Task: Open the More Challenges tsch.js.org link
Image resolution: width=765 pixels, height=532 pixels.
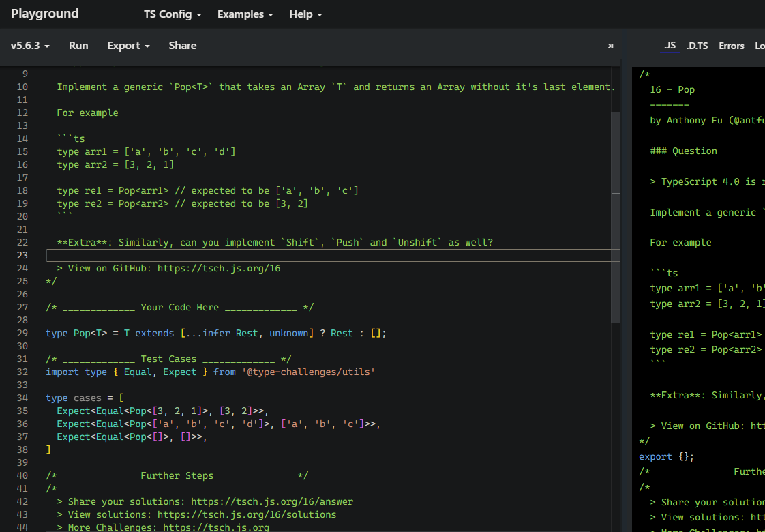Action: (x=216, y=527)
